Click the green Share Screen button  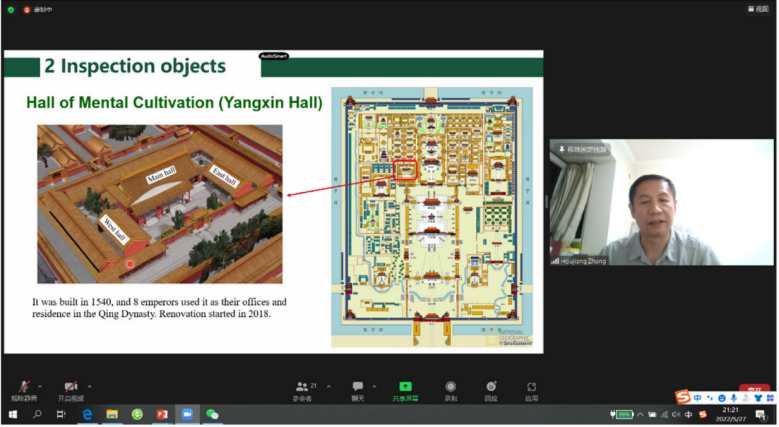point(405,389)
